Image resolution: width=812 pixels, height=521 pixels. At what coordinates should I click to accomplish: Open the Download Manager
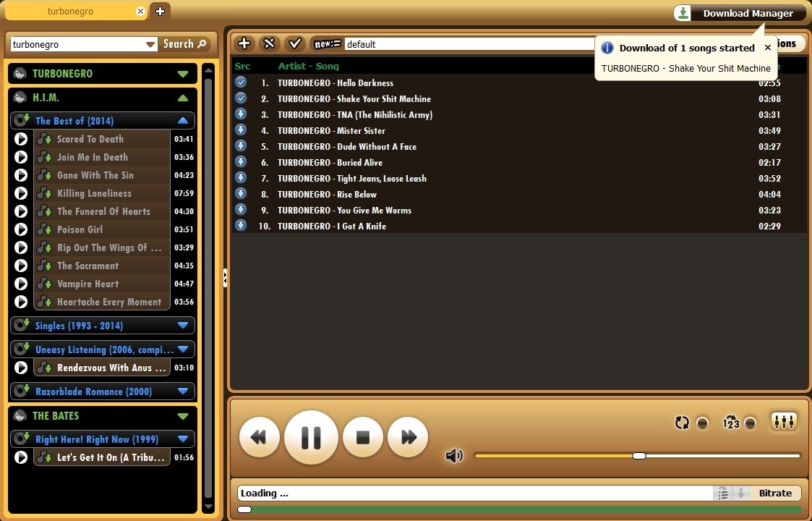[x=740, y=14]
